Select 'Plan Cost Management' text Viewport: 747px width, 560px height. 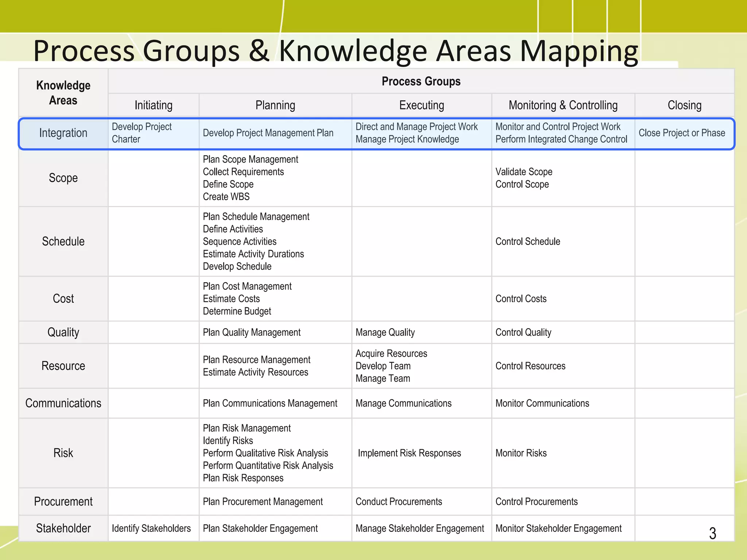tap(247, 287)
